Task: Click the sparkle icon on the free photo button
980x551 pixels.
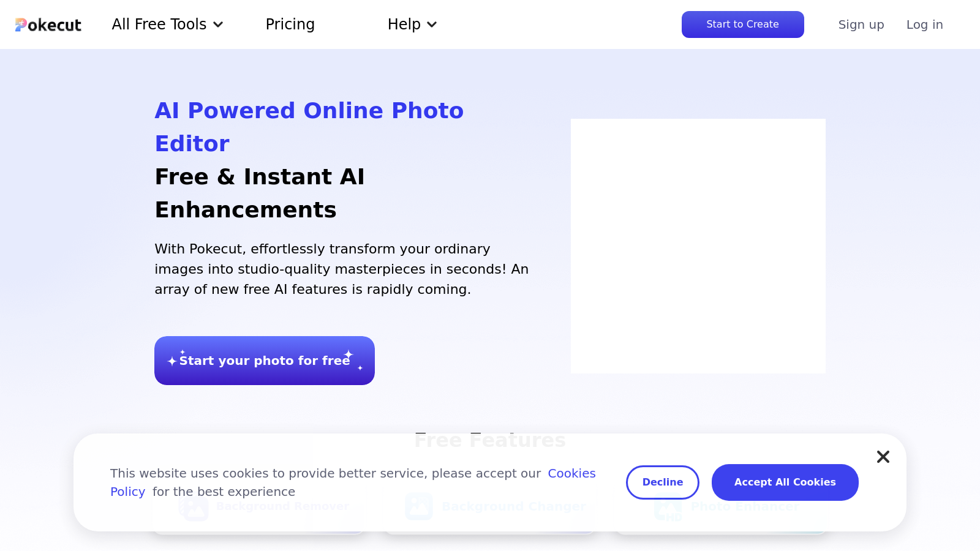Action: coord(173,361)
